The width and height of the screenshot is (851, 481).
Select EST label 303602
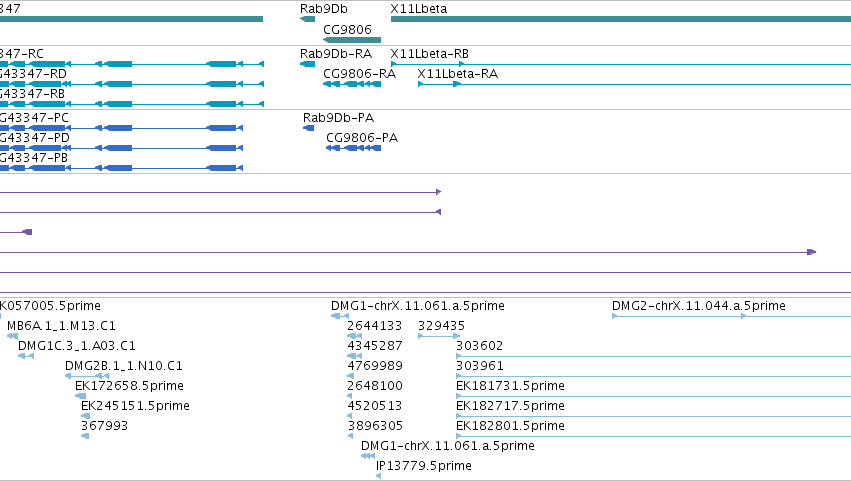click(x=479, y=346)
